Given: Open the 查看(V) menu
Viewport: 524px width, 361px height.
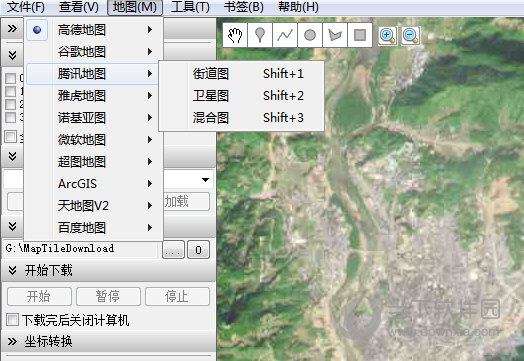Looking at the screenshot, I should pyautogui.click(x=79, y=7).
